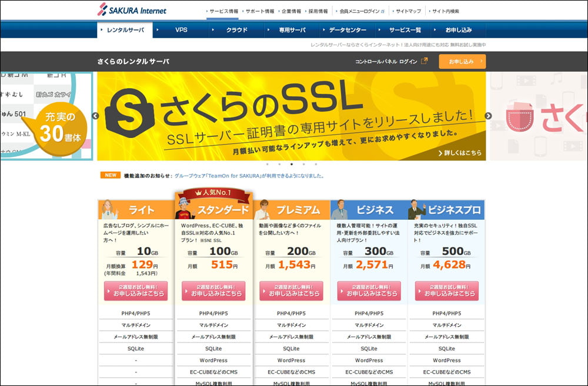Screen dimensions: 588x386
Task: Click 詳しくはこちら on SSL banner
Action: [460, 153]
